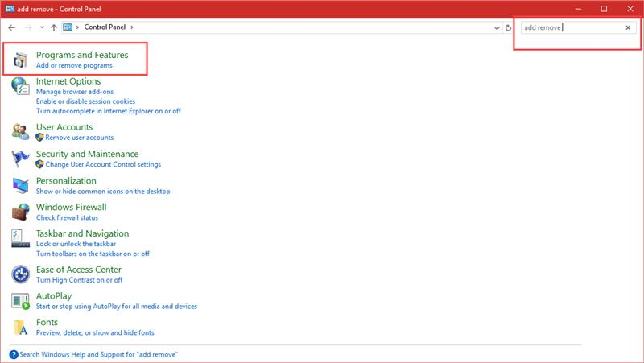
Task: Open AutoPlay heading
Action: point(54,296)
